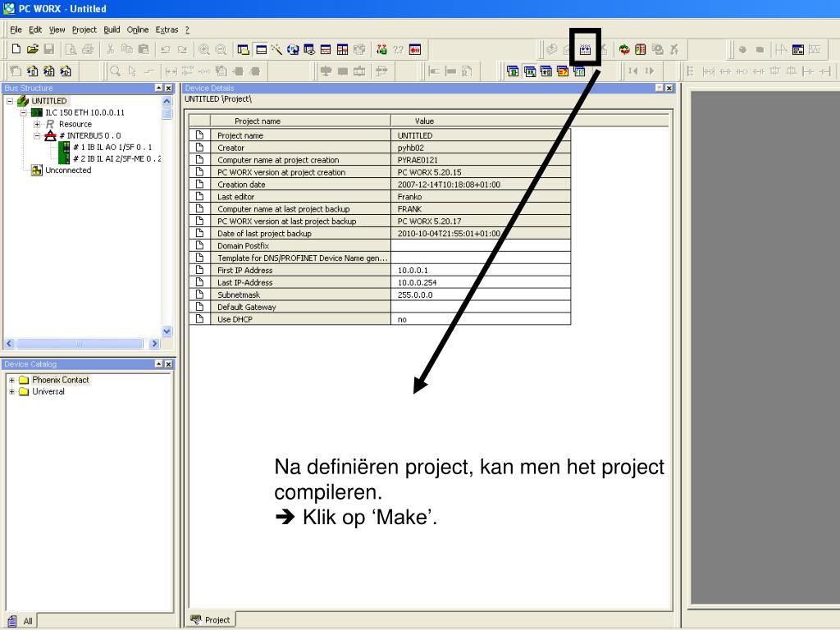Open the File menu
The width and height of the screenshot is (840, 630).
(x=16, y=30)
